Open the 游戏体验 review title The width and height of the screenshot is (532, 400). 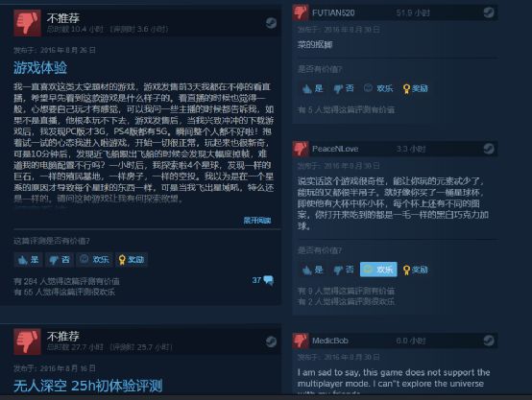(x=40, y=67)
